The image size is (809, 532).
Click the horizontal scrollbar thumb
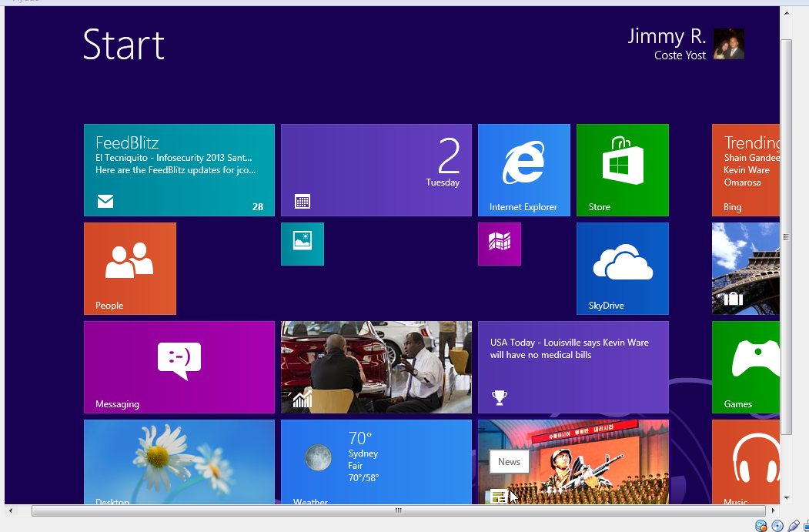pyautogui.click(x=398, y=511)
